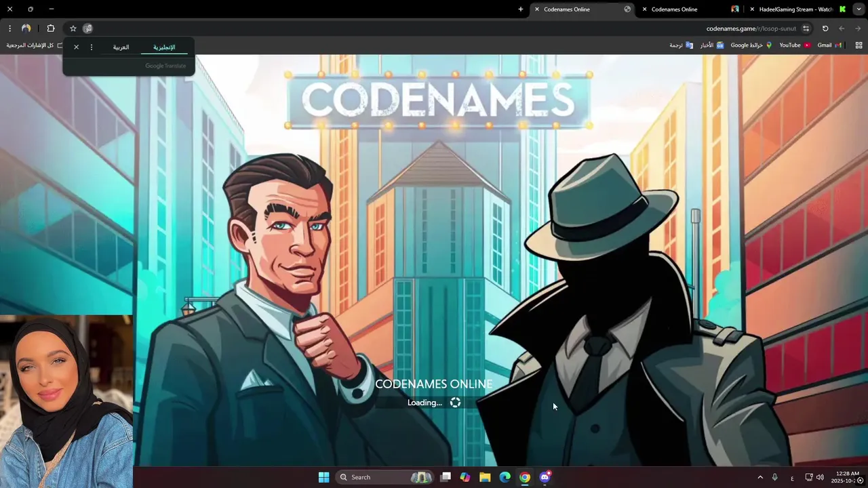The image size is (868, 488).
Task: Close the active Codenames Online tab
Action: tap(537, 9)
